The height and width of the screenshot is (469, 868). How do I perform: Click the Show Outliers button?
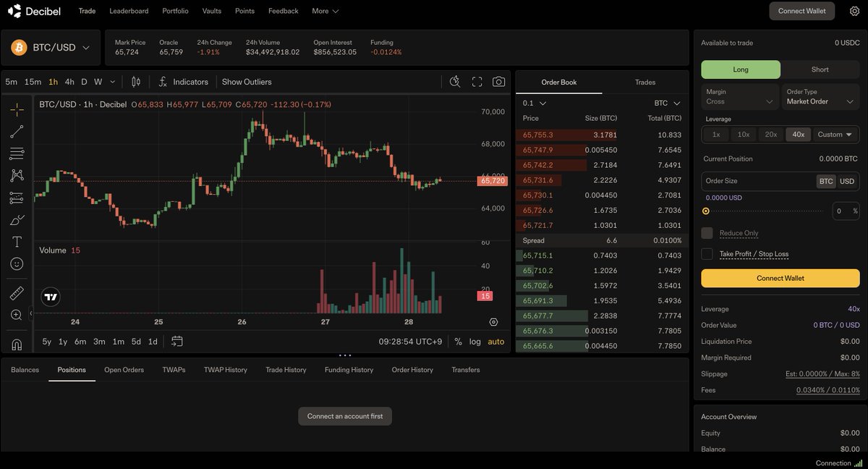tap(247, 82)
